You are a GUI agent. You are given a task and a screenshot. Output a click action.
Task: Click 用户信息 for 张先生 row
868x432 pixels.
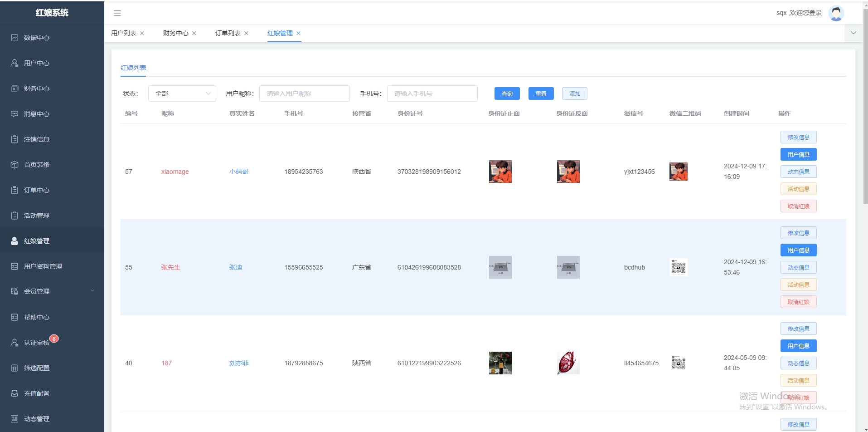click(799, 250)
